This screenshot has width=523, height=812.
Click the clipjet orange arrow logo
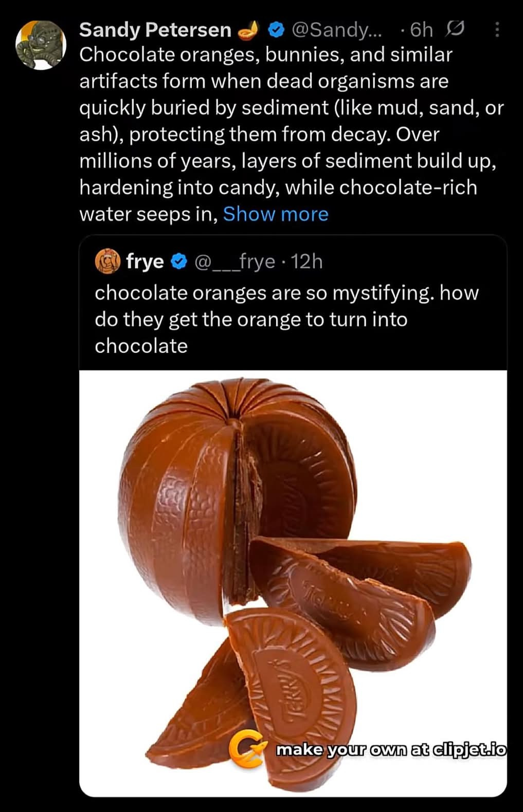pos(248,748)
